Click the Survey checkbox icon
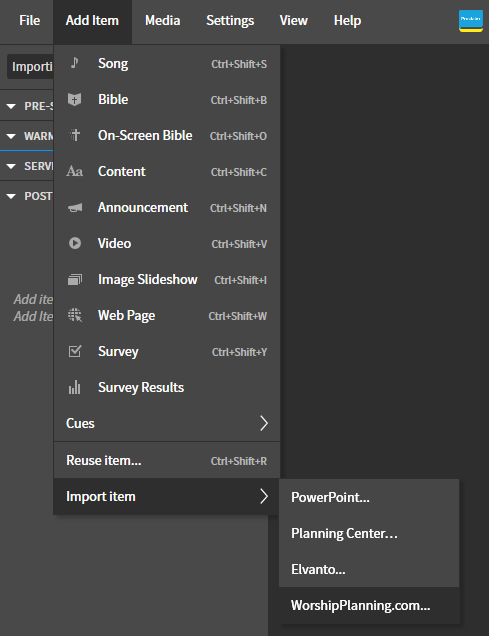This screenshot has width=489, height=636. pyautogui.click(x=75, y=351)
